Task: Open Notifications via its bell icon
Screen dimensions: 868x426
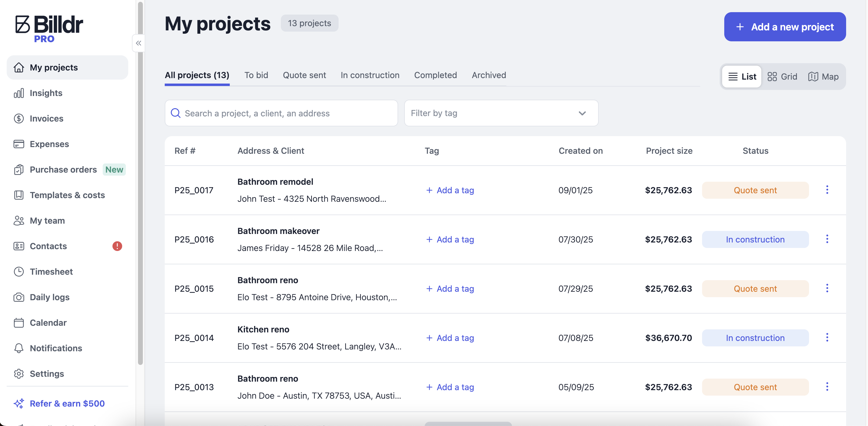Action: (x=19, y=348)
